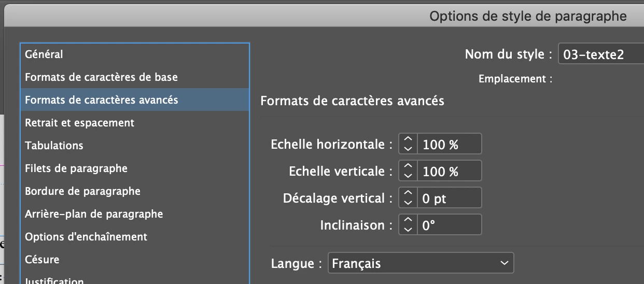Click the Echelle horizontale value field
644x284 pixels.
[x=450, y=144]
